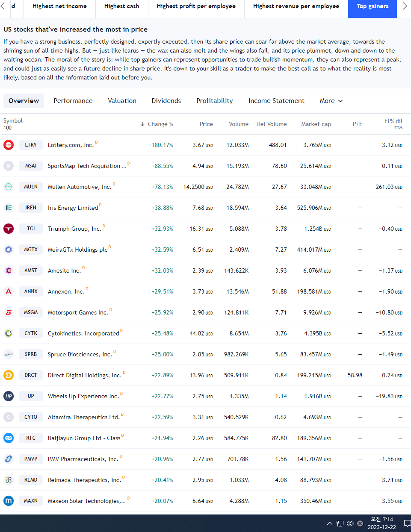Open the LTRY ticker link
This screenshot has width=411, height=532.
coord(31,145)
